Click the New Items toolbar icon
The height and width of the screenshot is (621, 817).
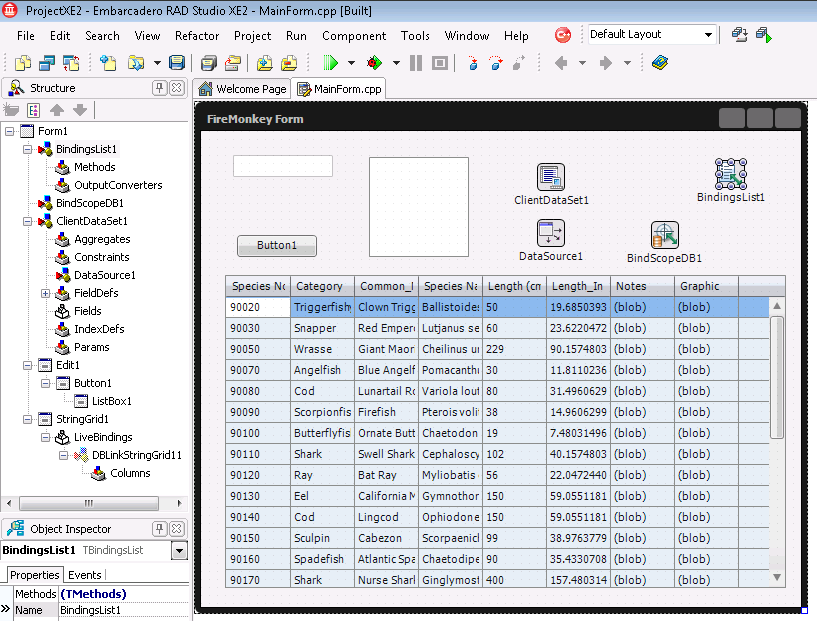(x=108, y=63)
